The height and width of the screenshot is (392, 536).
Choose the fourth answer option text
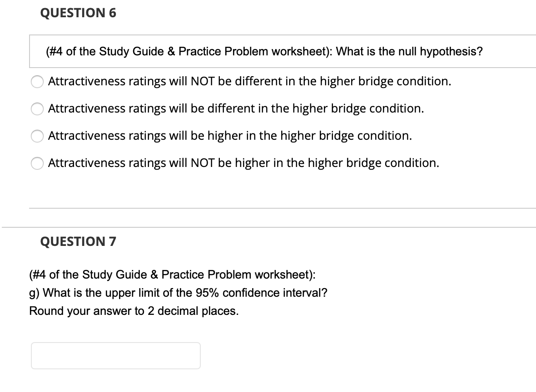coord(243,163)
